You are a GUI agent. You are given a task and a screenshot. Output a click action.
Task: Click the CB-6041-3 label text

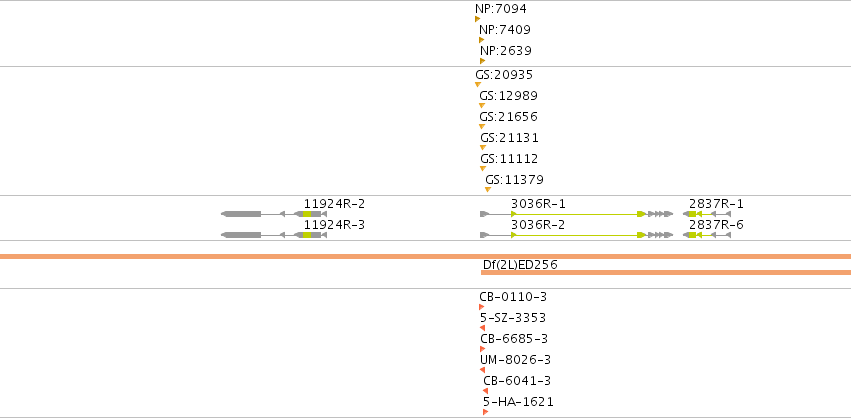[x=517, y=381]
